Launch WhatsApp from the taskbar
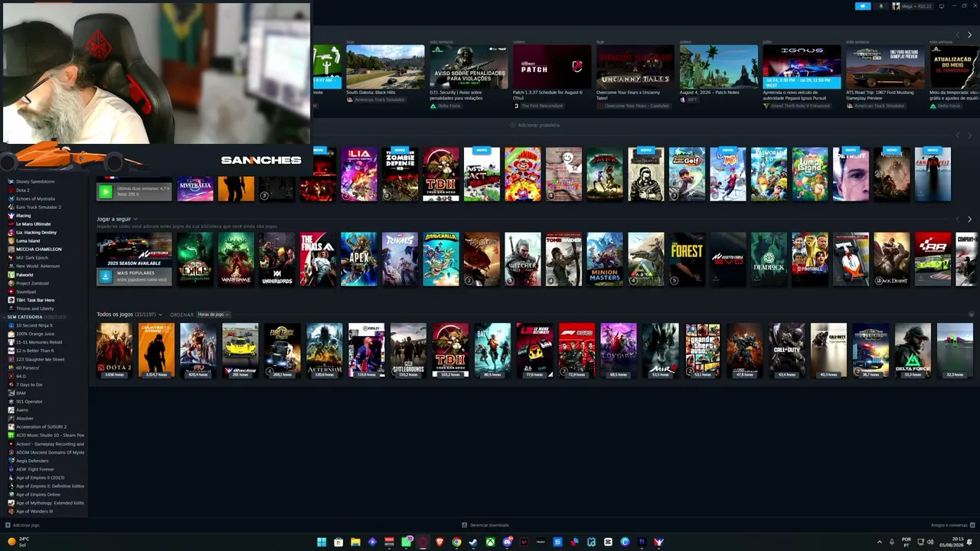Viewport: 980px width, 551px height. (x=406, y=542)
